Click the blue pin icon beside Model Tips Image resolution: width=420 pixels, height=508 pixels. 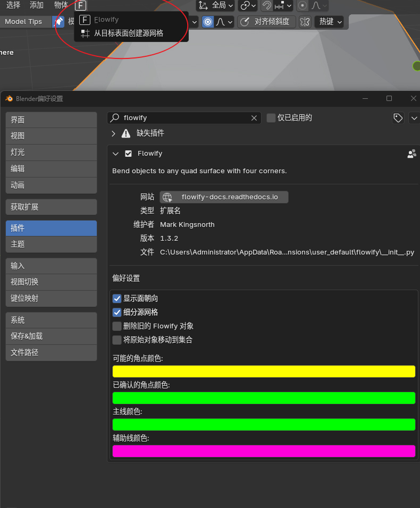[58, 22]
